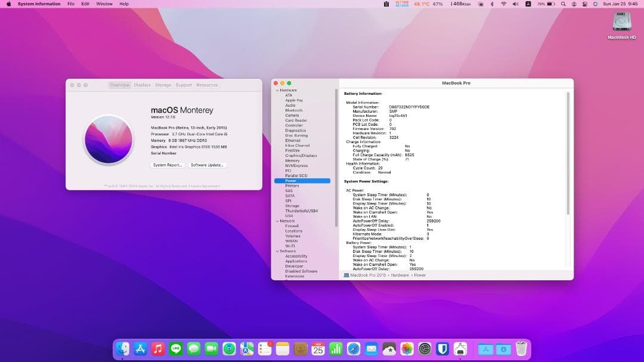Select Bluetooth under Hardware

pyautogui.click(x=294, y=110)
